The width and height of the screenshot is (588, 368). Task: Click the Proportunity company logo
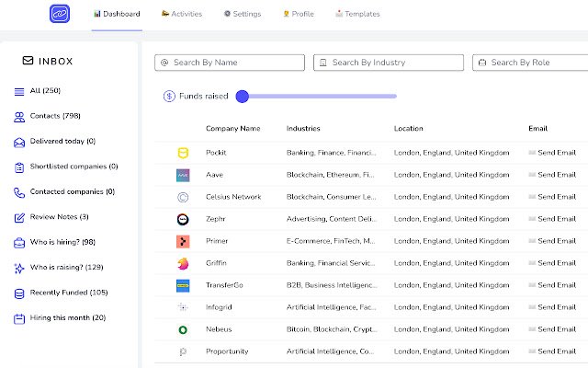(183, 351)
